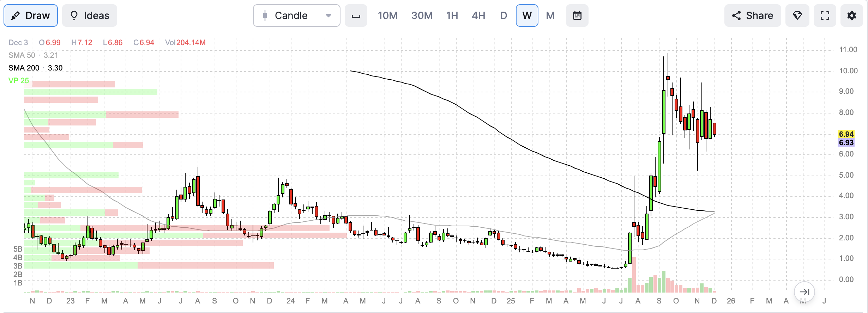The image size is (868, 313).
Task: Click the C 6.94 close price readout
Action: click(144, 43)
